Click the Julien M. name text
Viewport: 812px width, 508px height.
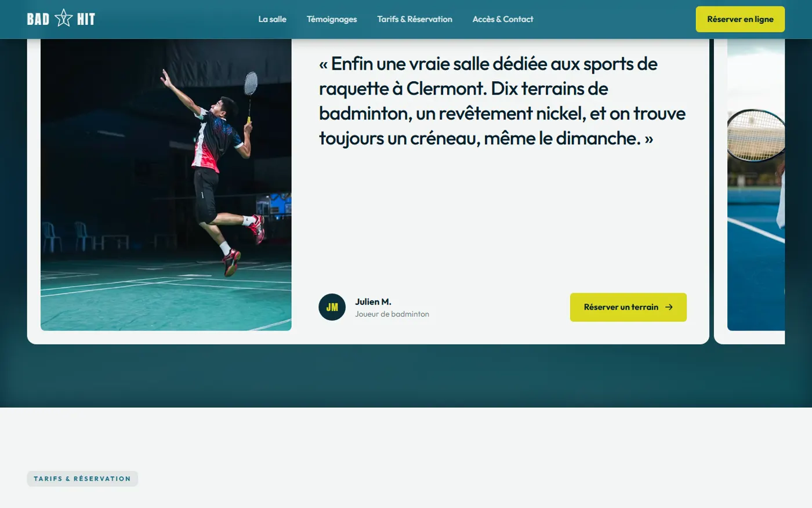pos(373,302)
